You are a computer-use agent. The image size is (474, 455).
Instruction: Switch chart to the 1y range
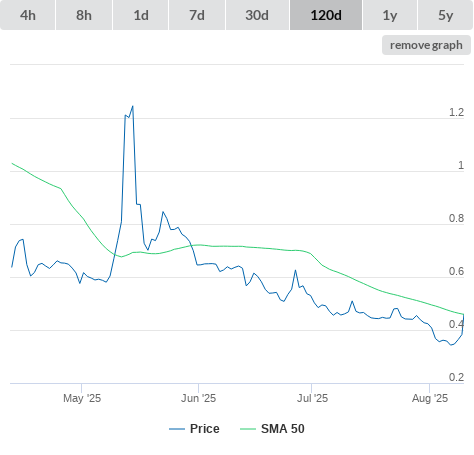click(x=390, y=15)
